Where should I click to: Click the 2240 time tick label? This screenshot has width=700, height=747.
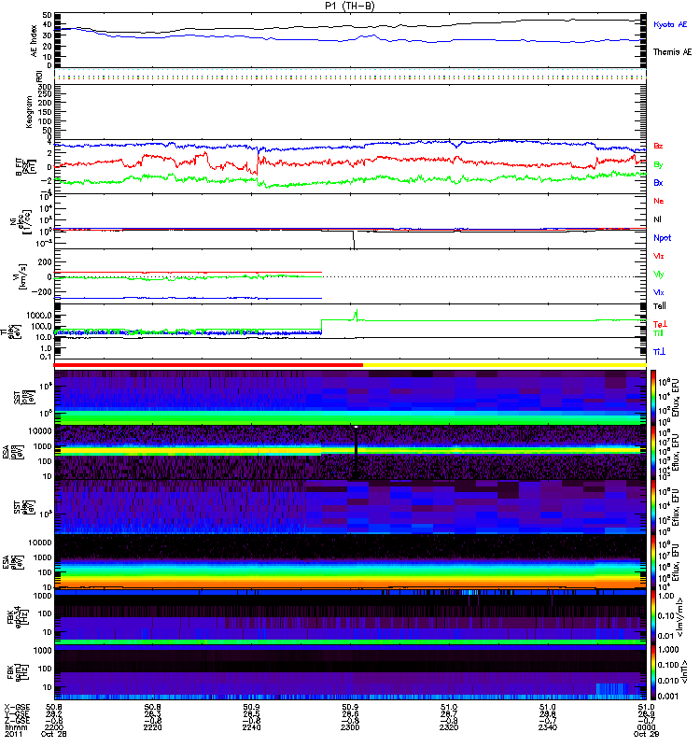pos(251,727)
